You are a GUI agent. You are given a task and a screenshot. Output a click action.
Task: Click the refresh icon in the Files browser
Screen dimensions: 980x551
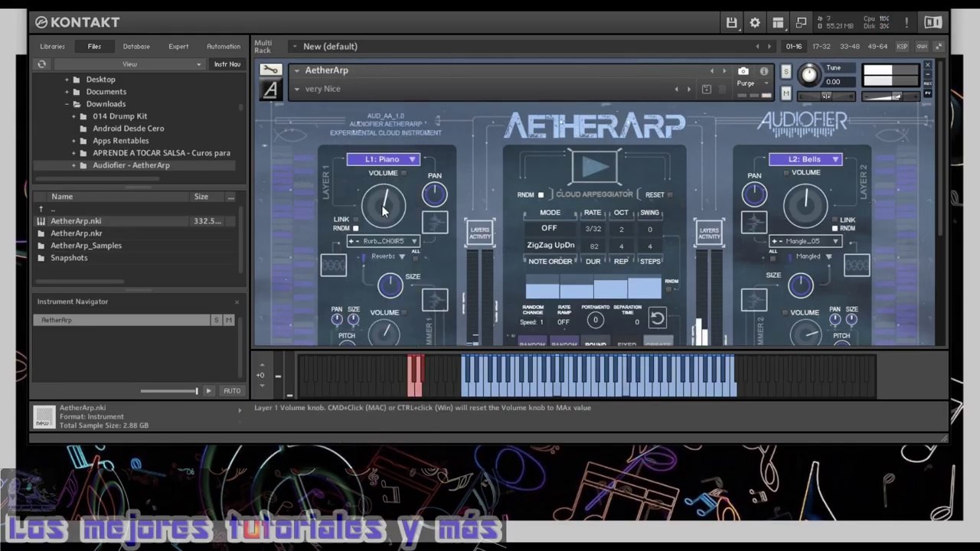click(42, 64)
